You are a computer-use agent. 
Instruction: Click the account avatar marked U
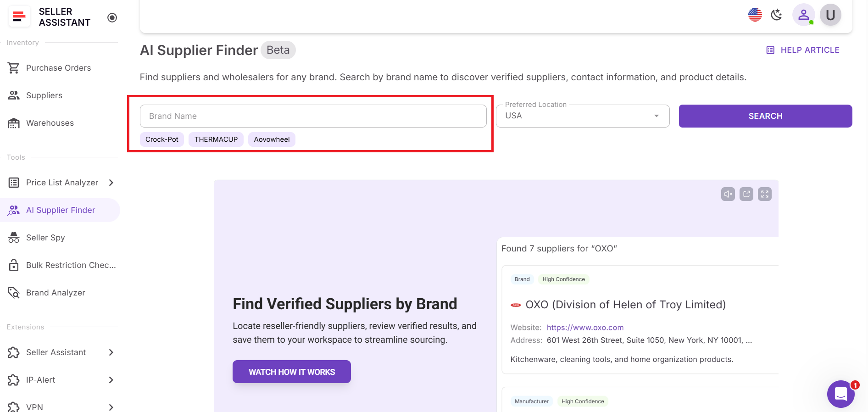830,15
